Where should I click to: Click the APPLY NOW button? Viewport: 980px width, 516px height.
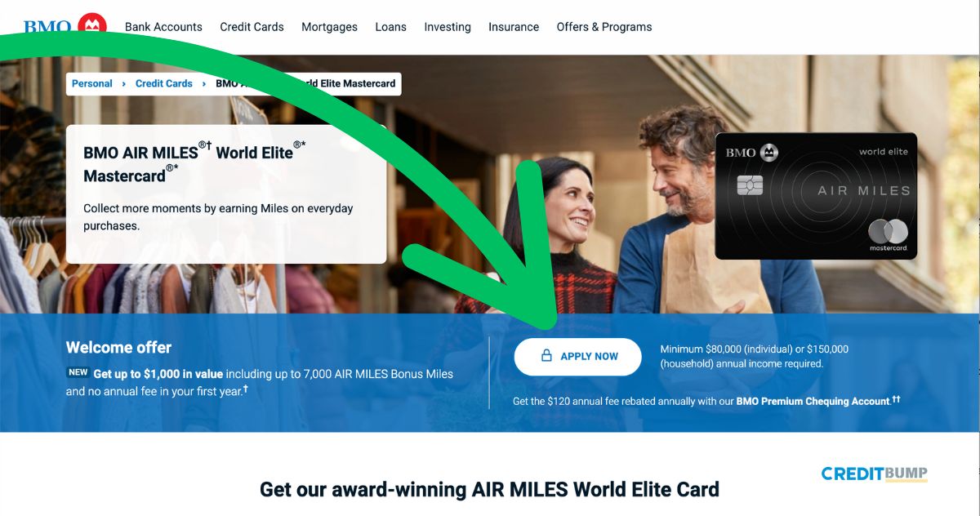pyautogui.click(x=577, y=357)
